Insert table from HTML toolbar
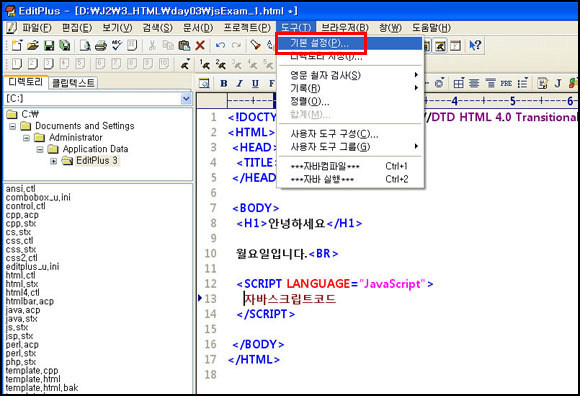 click(x=459, y=83)
